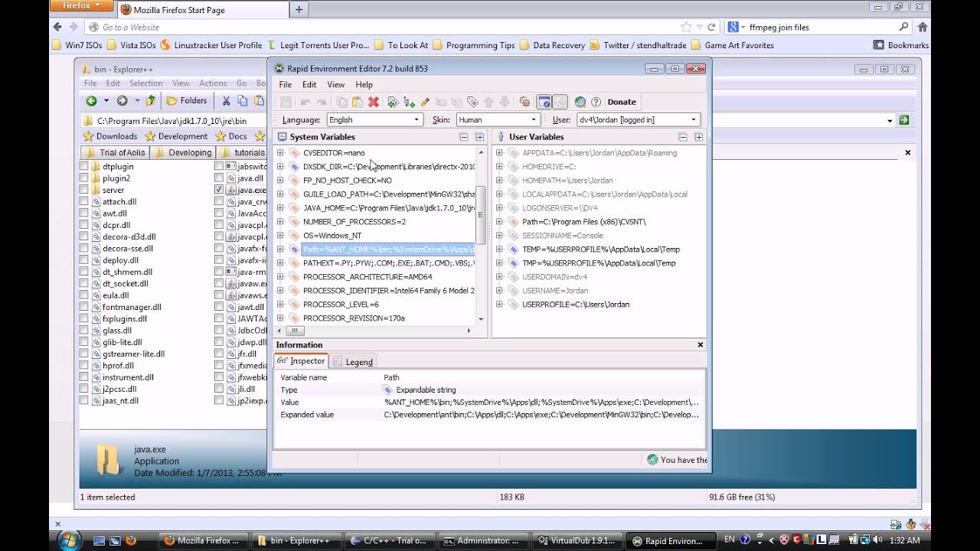Check the box next to jaas_nt.dll
This screenshot has height=551, width=980.
pos(84,400)
